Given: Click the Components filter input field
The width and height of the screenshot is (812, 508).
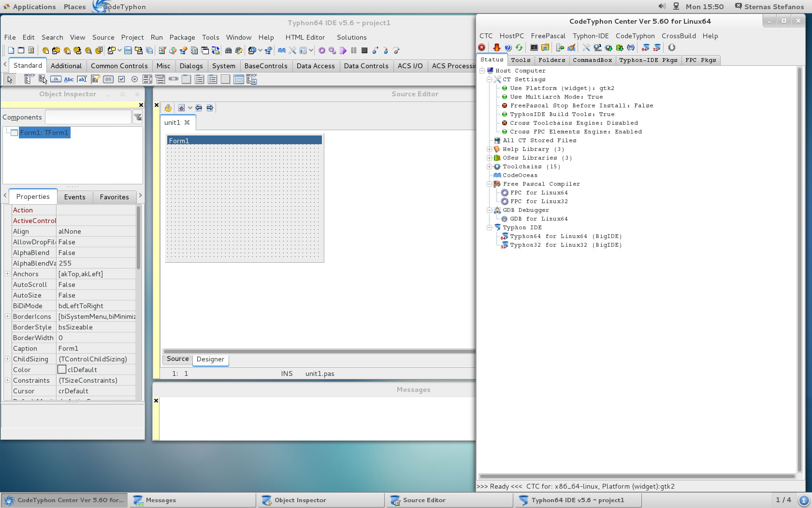Looking at the screenshot, I should [88, 117].
